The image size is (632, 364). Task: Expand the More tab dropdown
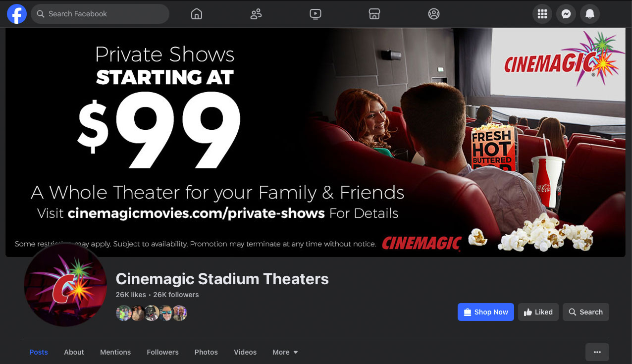(285, 352)
